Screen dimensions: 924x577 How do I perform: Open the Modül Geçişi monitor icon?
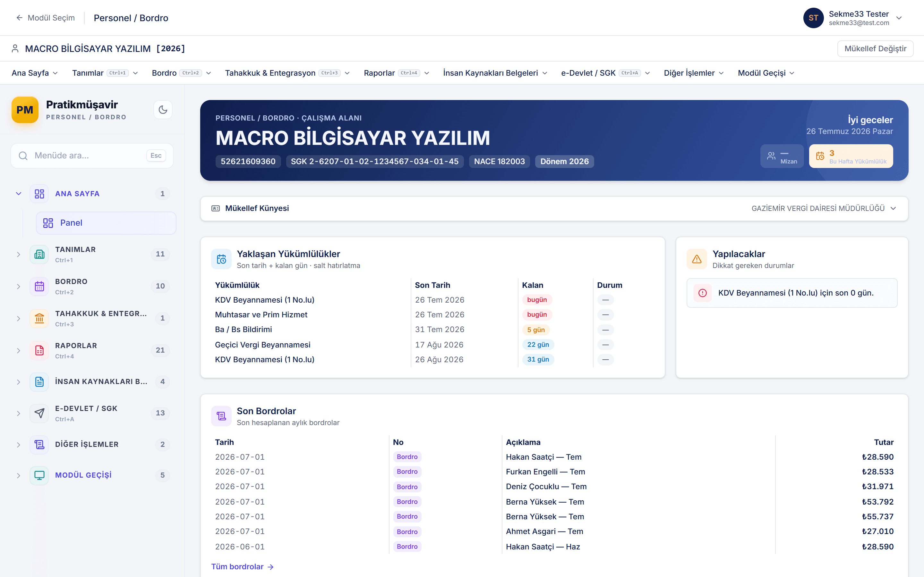tap(39, 475)
